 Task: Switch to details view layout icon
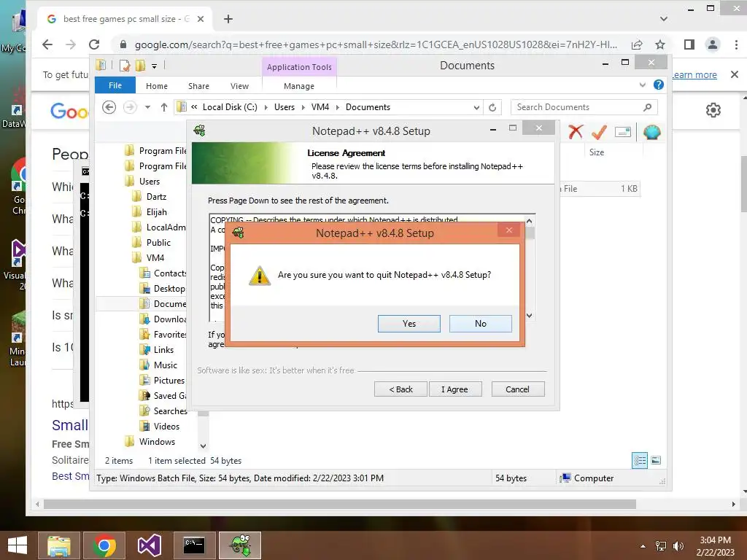(x=640, y=461)
